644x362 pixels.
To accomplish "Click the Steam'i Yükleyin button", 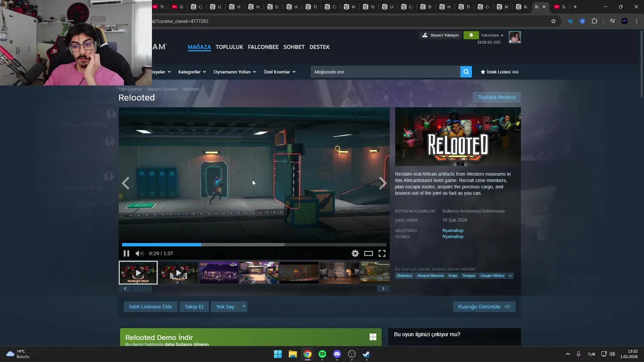I will [x=441, y=35].
